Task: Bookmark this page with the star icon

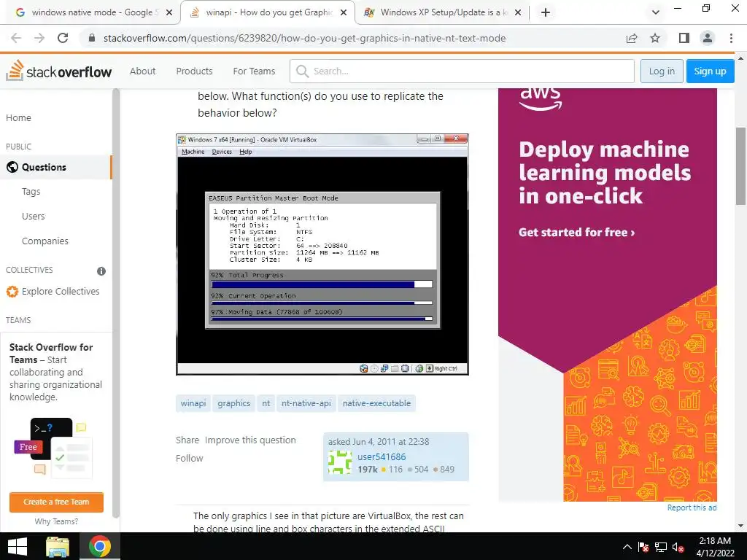Action: (655, 38)
